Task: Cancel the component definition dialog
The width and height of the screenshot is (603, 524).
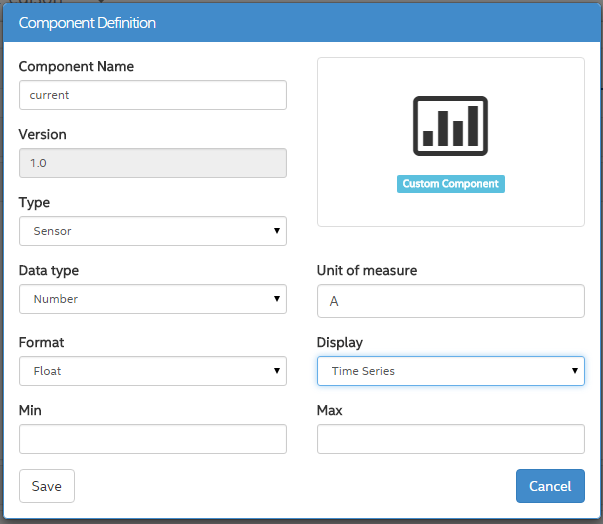Action: (550, 486)
